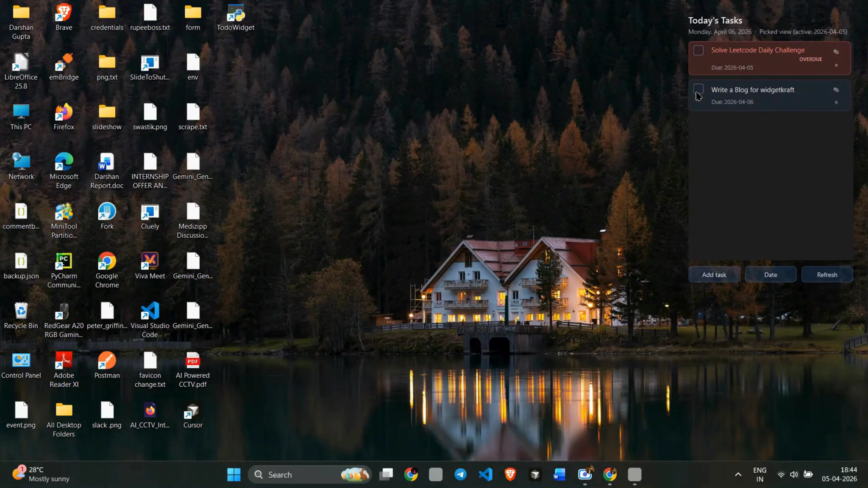This screenshot has width=868, height=488.
Task: Select the RedGear A20 RGB Gaming shortcut
Action: click(x=64, y=320)
